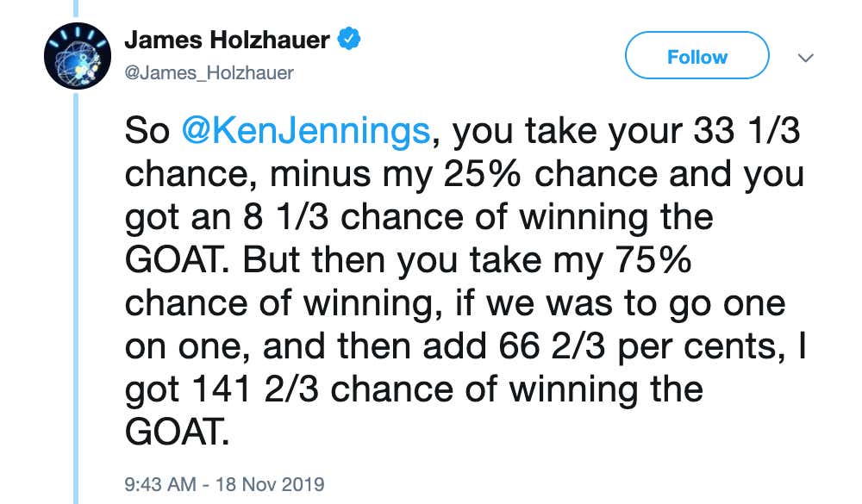Screen dimensions: 862x504
Task: Select the "25%" figure in the tweet
Action: click(x=482, y=174)
